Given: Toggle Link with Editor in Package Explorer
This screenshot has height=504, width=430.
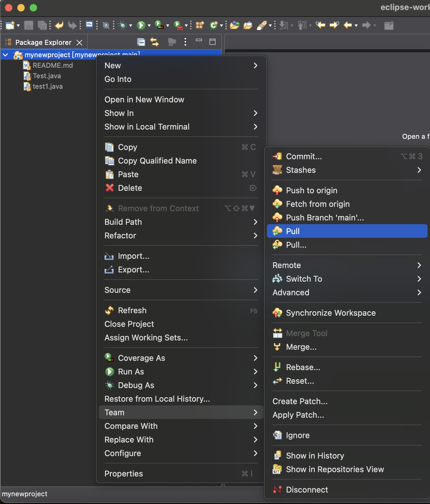Looking at the screenshot, I should pyautogui.click(x=154, y=42).
